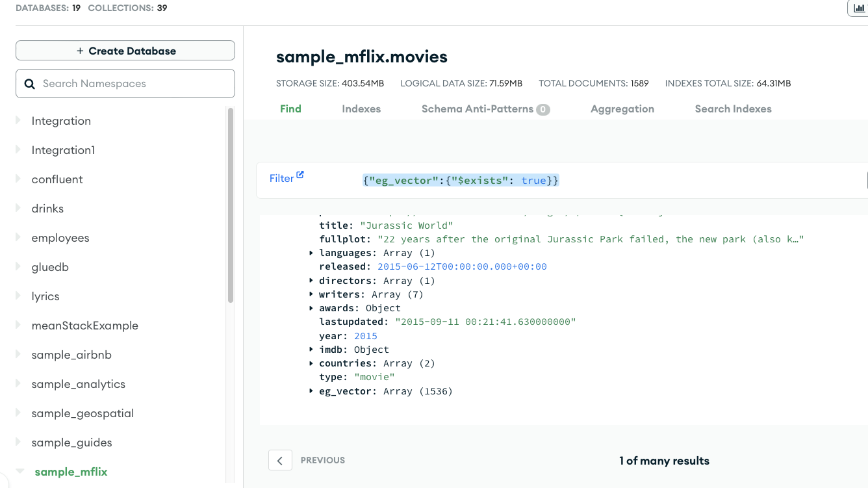Select the lyrics database name

[45, 296]
